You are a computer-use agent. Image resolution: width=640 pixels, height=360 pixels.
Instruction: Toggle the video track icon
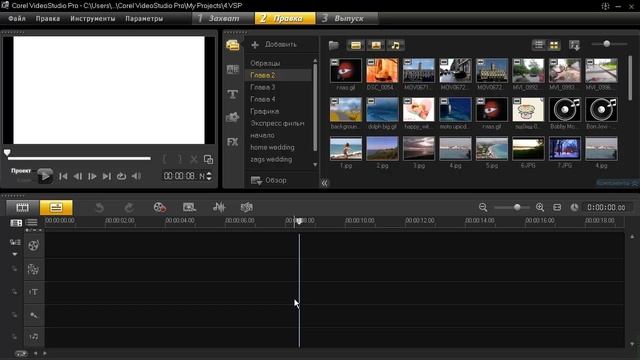click(33, 246)
